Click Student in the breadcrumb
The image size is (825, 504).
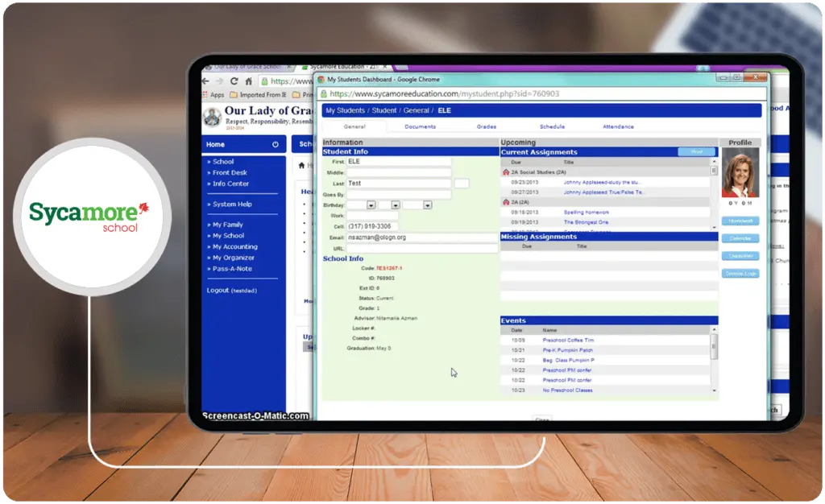coord(384,110)
